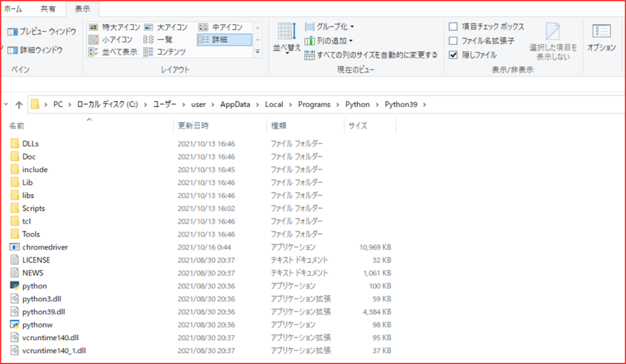Click AppData in the address bar path
This screenshot has width=626, height=364.
[235, 104]
